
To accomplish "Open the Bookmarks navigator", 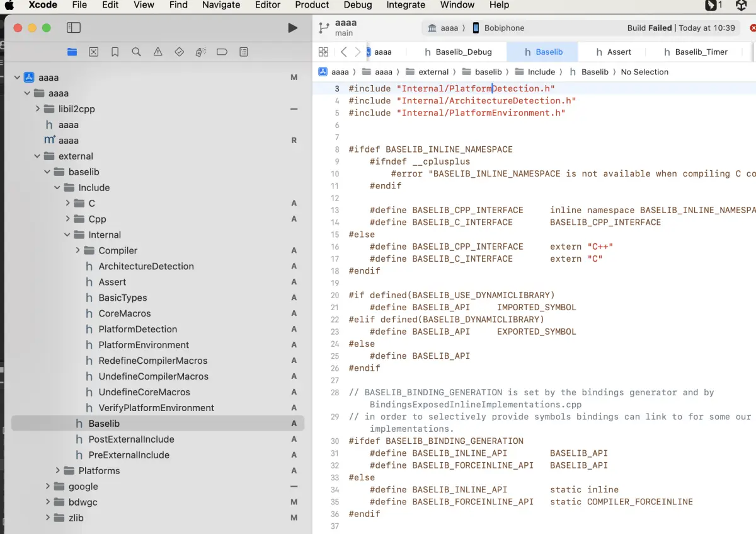I will tap(115, 52).
